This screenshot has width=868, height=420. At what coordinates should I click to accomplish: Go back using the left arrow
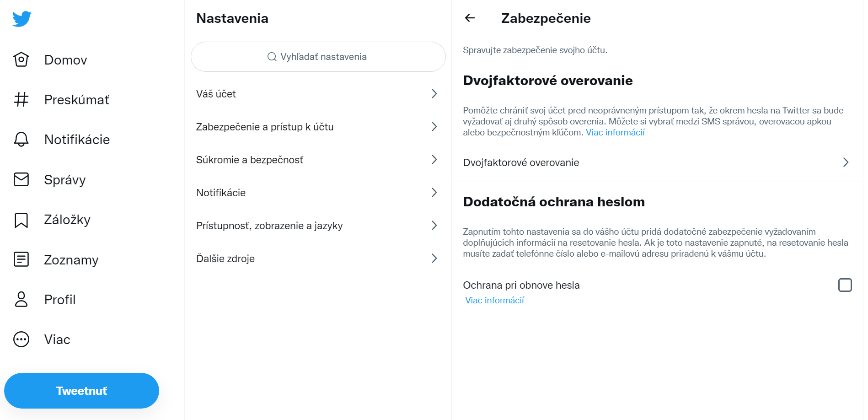coord(470,18)
